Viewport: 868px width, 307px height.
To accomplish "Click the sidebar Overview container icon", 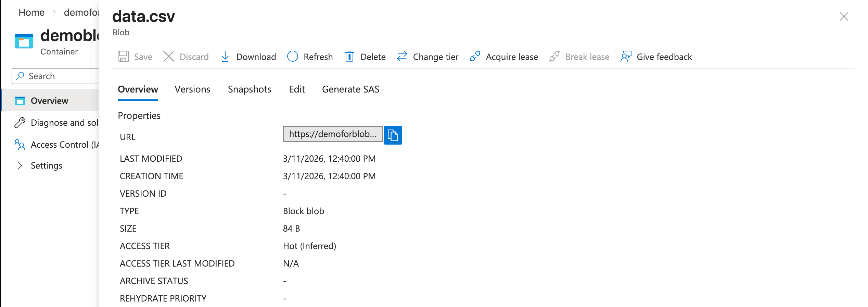I will pos(20,101).
